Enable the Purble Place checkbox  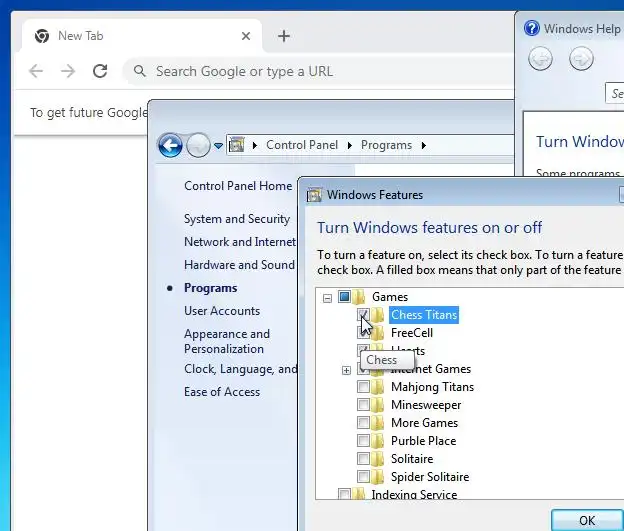click(x=363, y=440)
